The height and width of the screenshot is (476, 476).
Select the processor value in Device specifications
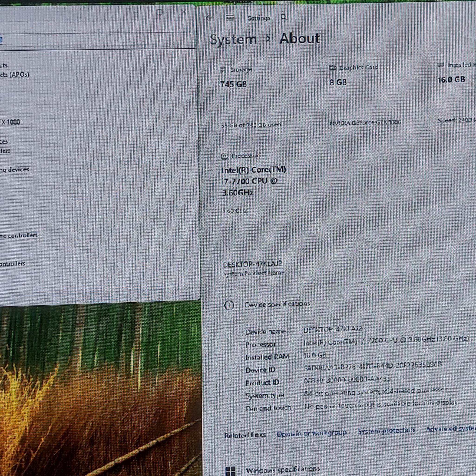[x=386, y=341]
